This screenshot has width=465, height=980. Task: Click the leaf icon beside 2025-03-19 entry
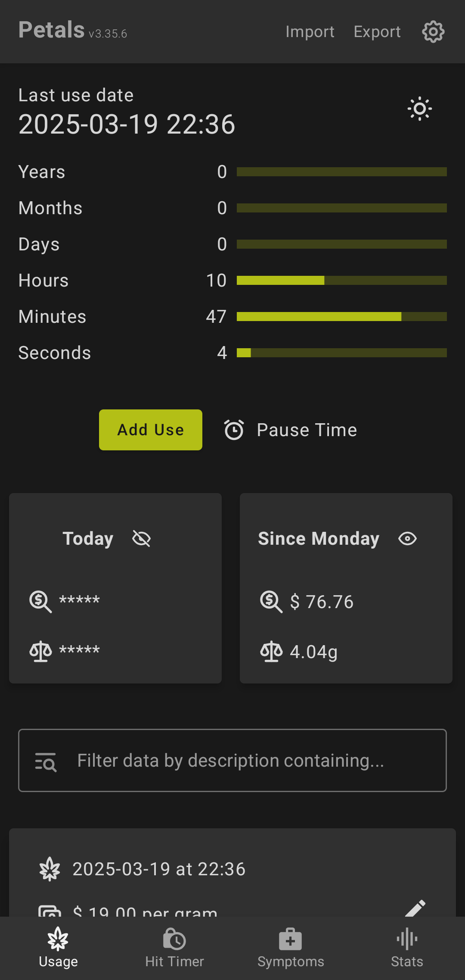(50, 869)
